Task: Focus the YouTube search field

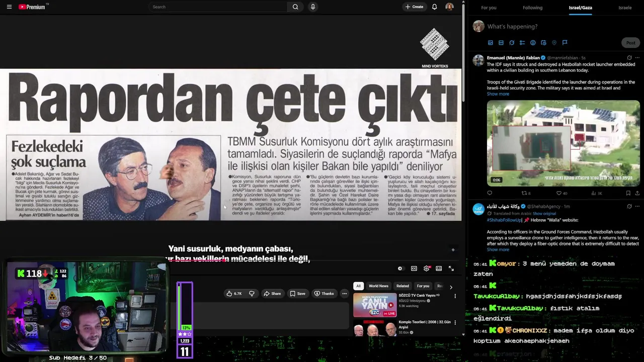Action: coord(217,7)
